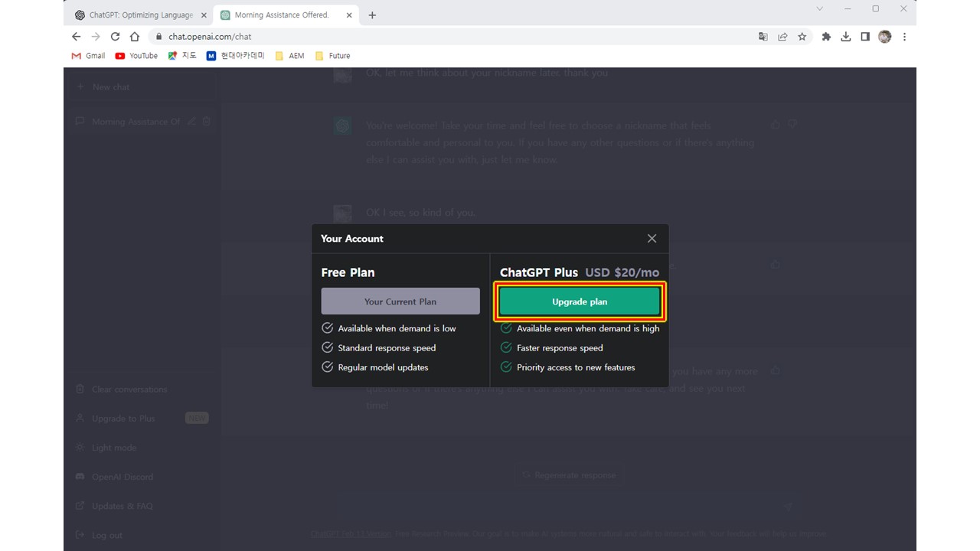Click the 'USD $20/mo' price text
This screenshot has width=980, height=551.
pyautogui.click(x=622, y=272)
